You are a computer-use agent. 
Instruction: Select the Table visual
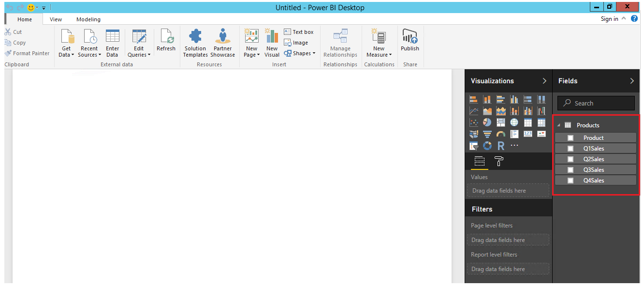click(x=528, y=122)
